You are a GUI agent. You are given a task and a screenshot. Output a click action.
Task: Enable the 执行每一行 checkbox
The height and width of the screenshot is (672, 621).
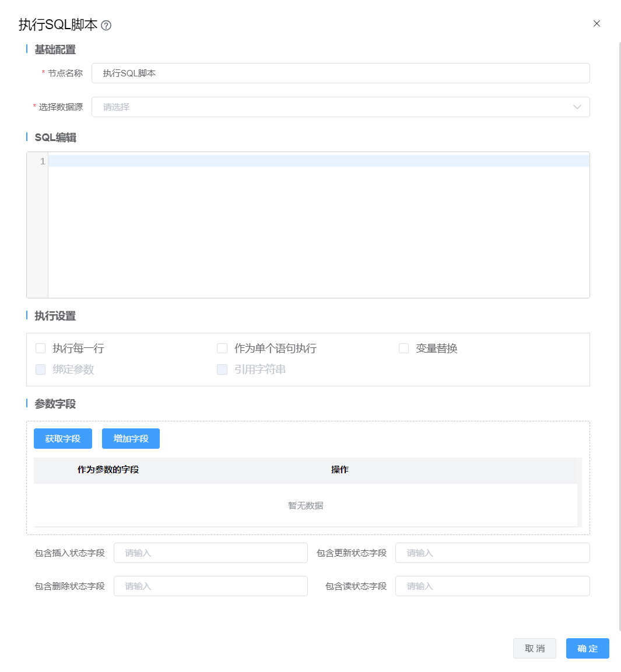point(41,349)
